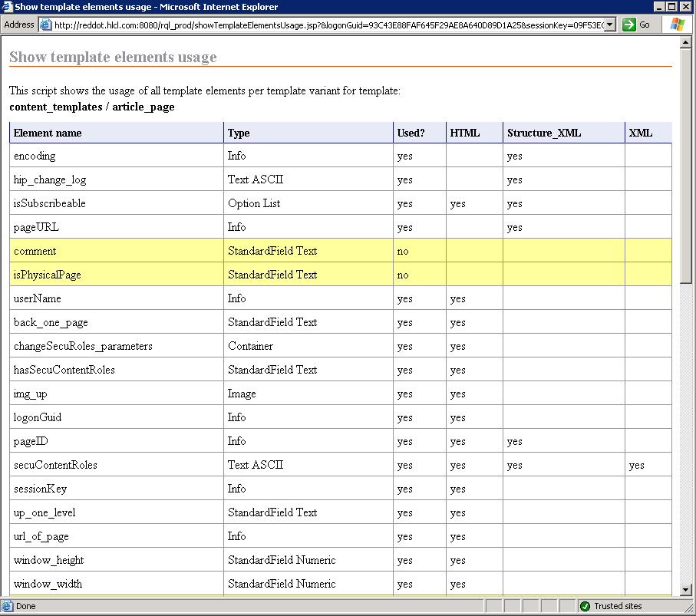Click the Internet Explorer icon in the title bar
Viewport: 696px width, 616px height.
(7, 7)
